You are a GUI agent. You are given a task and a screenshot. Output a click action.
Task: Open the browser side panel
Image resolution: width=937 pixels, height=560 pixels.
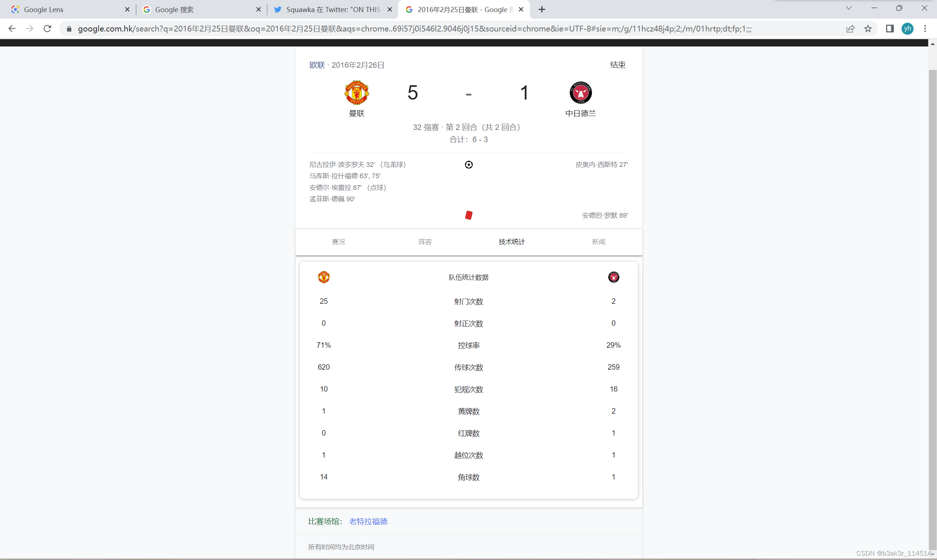(x=889, y=29)
